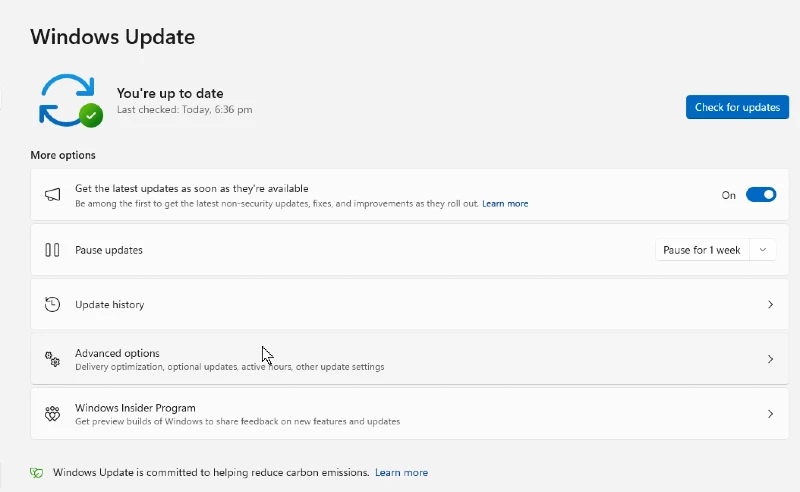The width and height of the screenshot is (800, 492).
Task: Open Windows Insider Program via its chevron
Action: pyautogui.click(x=770, y=414)
